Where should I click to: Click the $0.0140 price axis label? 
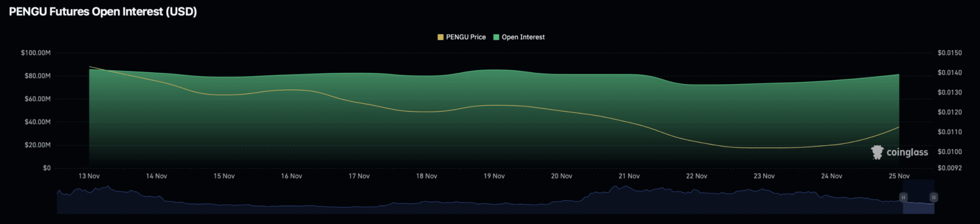[949, 73]
